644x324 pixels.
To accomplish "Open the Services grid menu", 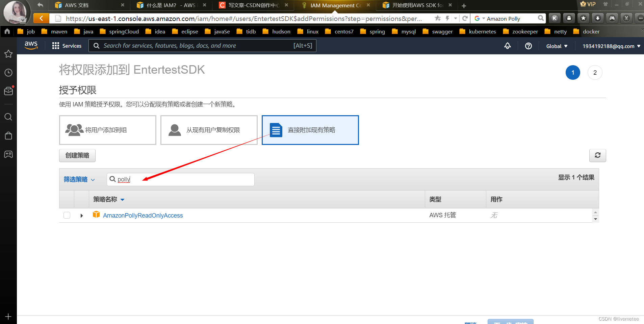I will pos(67,46).
